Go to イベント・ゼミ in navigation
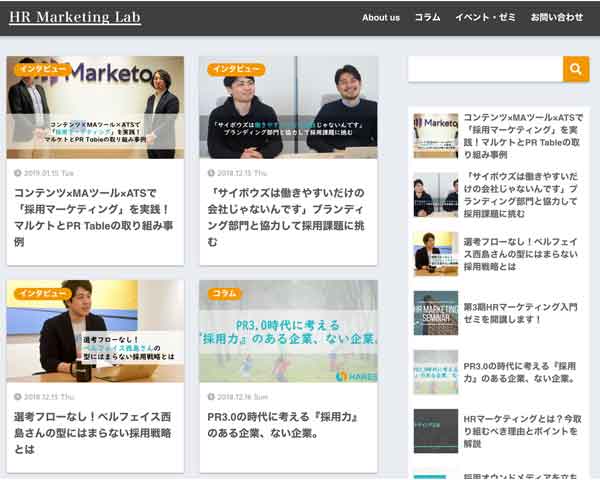This screenshot has height=480, width=600. tap(485, 18)
